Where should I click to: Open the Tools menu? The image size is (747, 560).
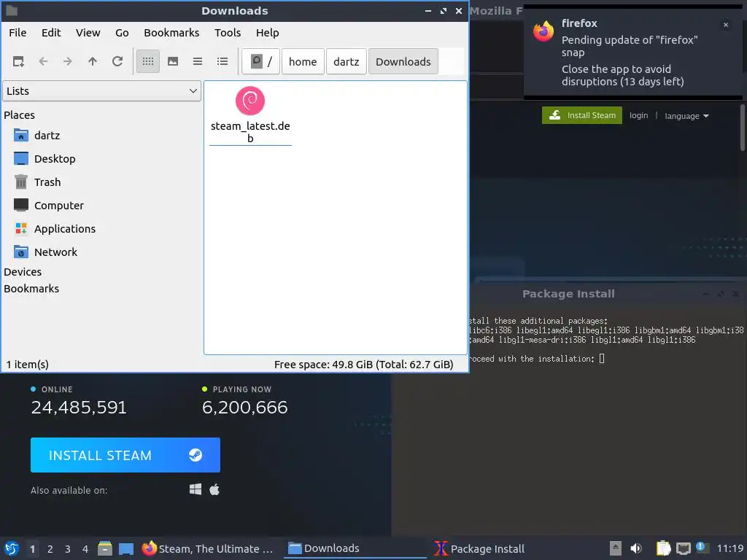[228, 33]
